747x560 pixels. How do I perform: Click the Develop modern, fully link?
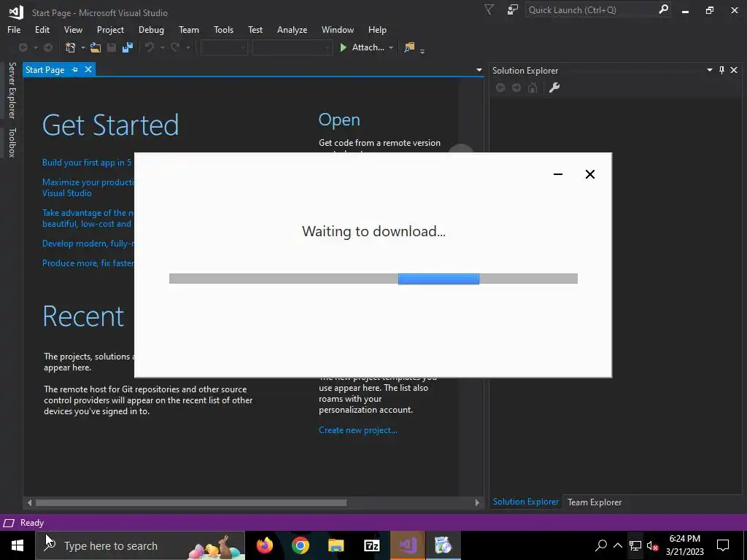(x=88, y=244)
